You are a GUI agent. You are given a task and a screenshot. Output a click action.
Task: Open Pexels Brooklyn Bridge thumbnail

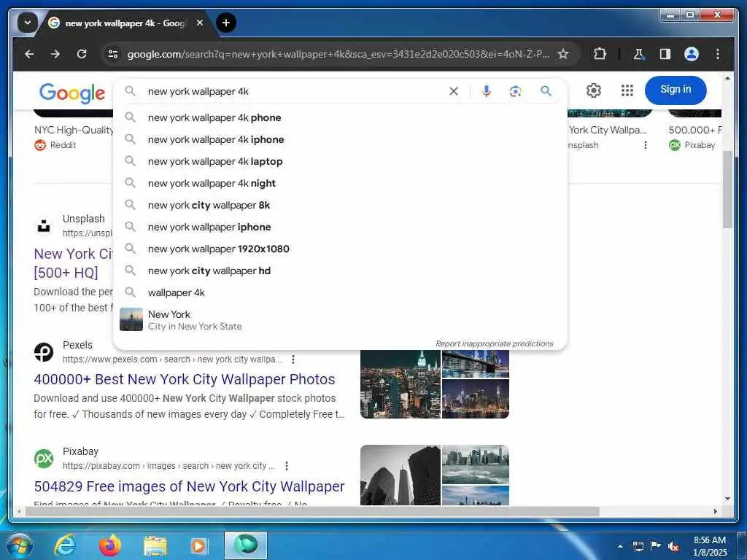[x=476, y=364]
